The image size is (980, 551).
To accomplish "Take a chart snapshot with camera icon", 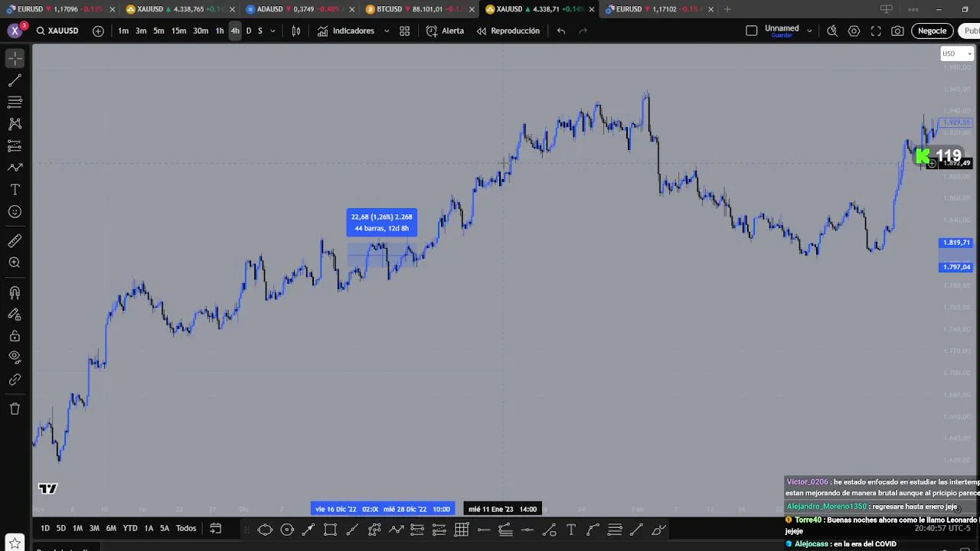I will [x=897, y=31].
